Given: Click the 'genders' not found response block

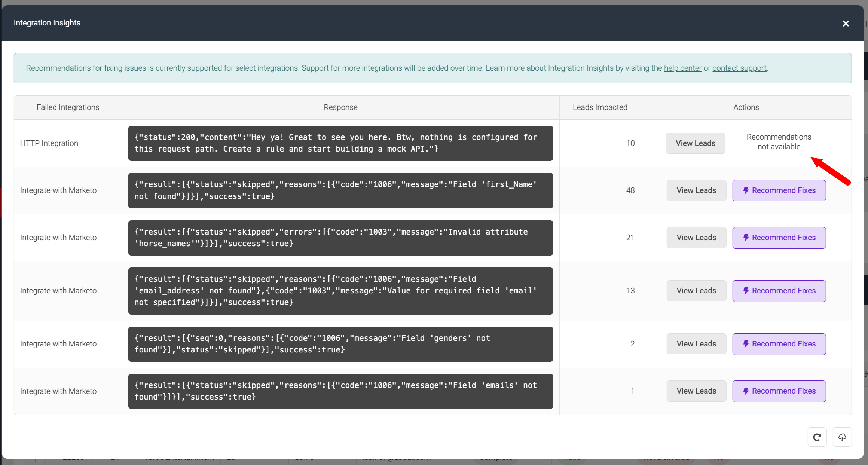Looking at the screenshot, I should pos(340,344).
